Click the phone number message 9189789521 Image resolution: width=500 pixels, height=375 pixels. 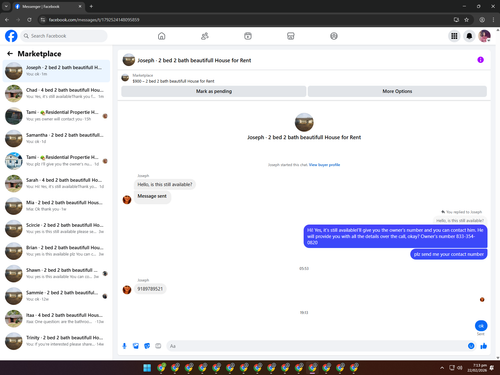click(150, 289)
